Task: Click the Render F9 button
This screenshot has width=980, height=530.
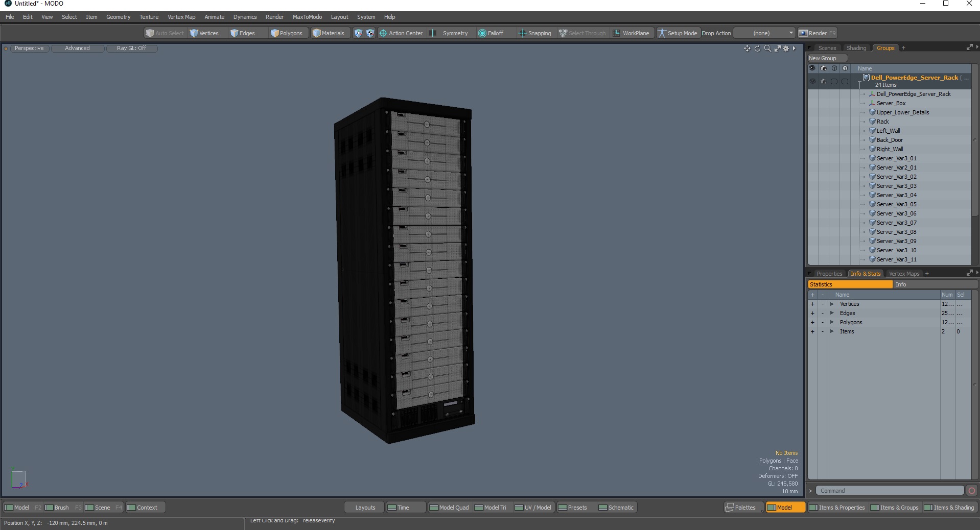Action: (x=817, y=33)
